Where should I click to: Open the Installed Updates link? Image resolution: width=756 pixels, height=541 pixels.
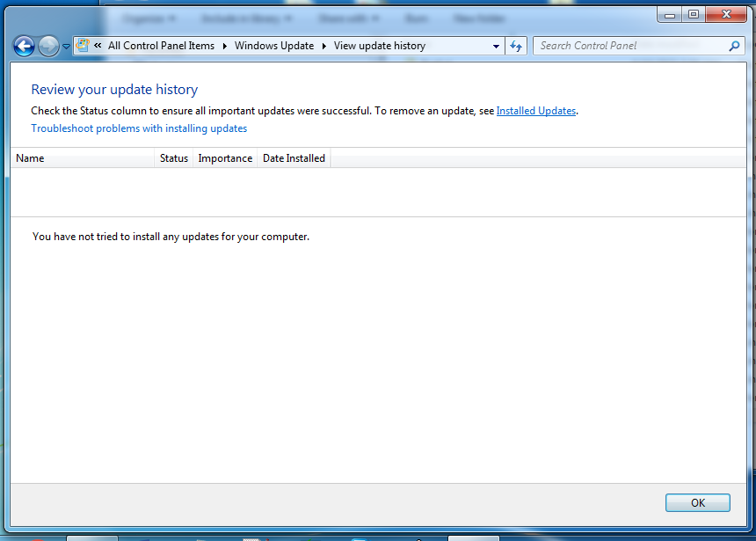(536, 111)
